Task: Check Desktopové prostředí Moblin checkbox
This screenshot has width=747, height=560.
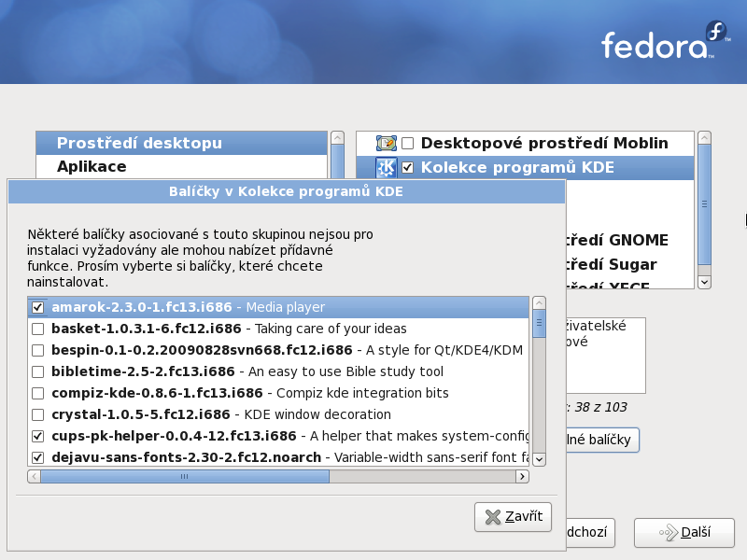Action: 408,144
